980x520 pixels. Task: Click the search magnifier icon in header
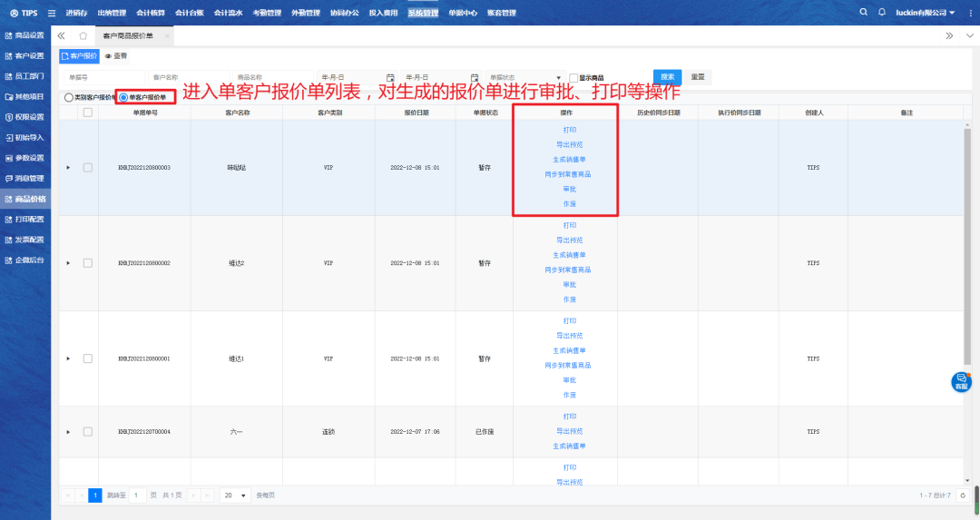click(x=863, y=13)
